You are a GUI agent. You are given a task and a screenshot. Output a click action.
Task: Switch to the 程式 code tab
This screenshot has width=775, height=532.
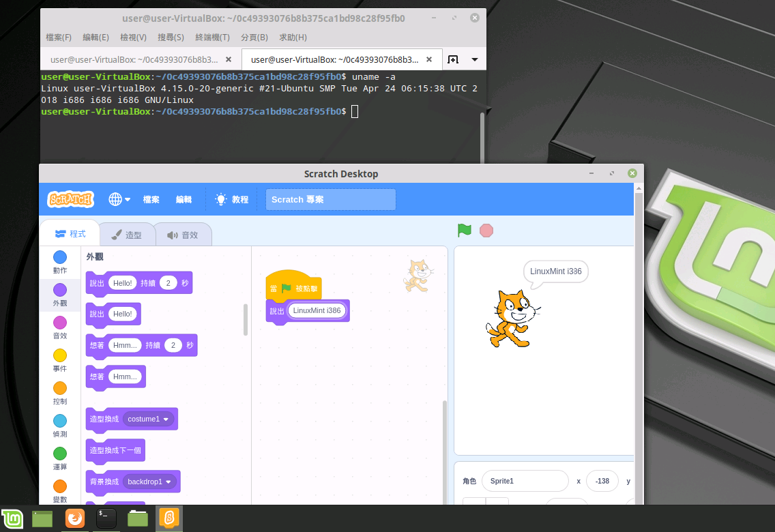point(70,234)
